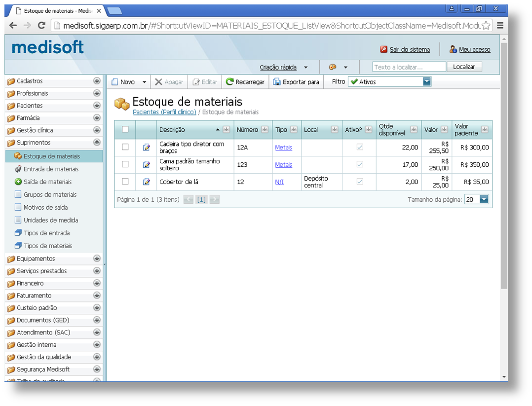Open the browser hamburger menu
This screenshot has width=532, height=406.
[500, 26]
